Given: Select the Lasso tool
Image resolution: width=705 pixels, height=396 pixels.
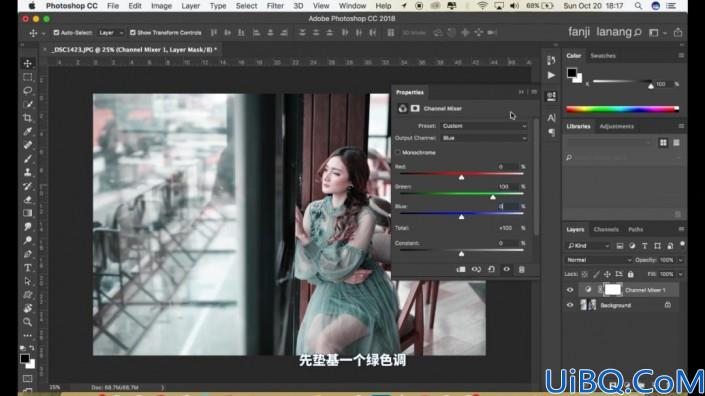Looking at the screenshot, I should tap(27, 90).
